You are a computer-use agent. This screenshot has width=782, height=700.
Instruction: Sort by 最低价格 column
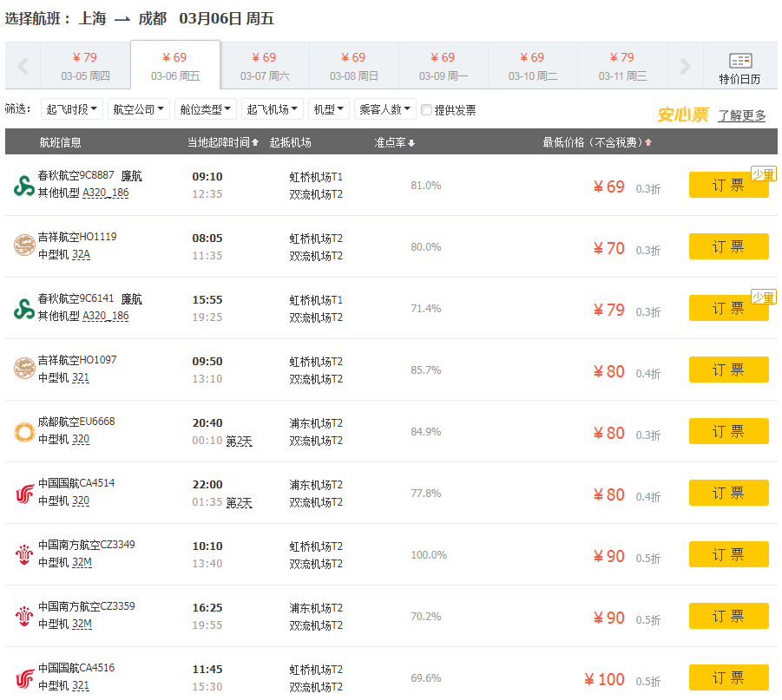point(597,142)
